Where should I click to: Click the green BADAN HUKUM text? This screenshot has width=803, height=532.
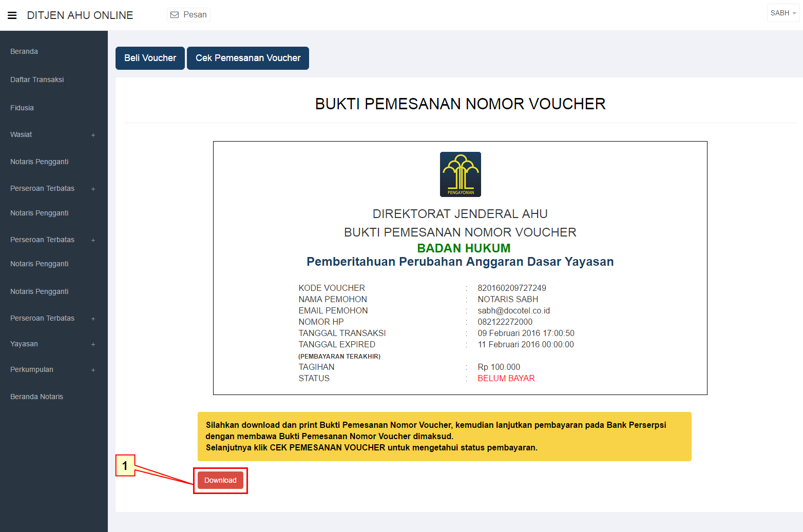(464, 248)
